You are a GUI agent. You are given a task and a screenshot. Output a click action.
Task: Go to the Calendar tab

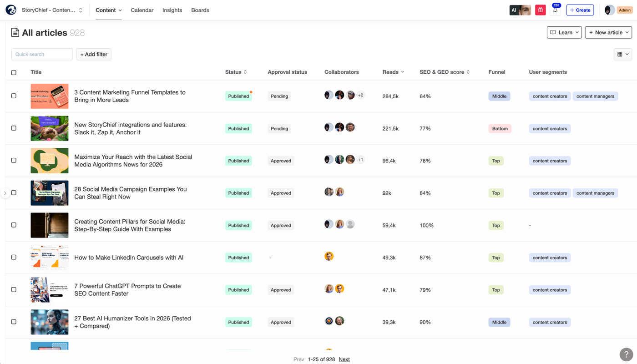tap(142, 10)
